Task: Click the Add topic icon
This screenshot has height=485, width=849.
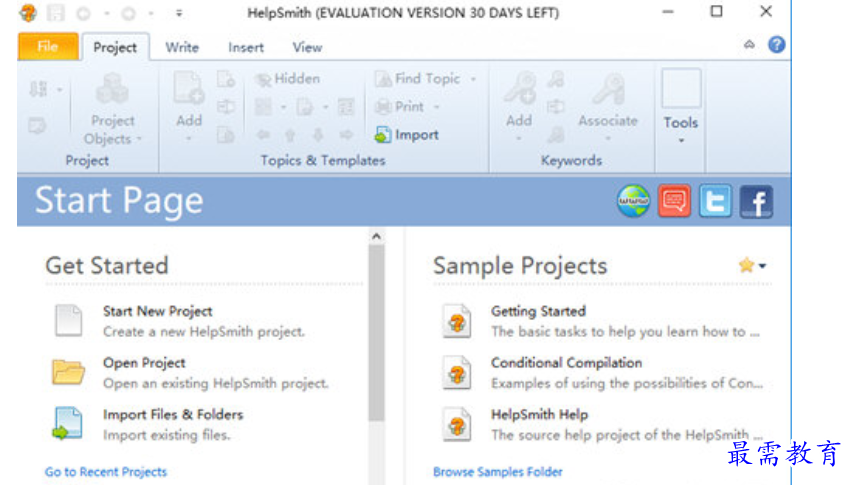Action: (188, 88)
